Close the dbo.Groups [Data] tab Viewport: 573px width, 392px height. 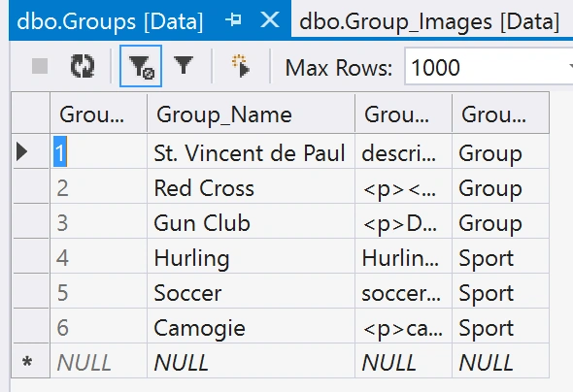[x=270, y=19]
